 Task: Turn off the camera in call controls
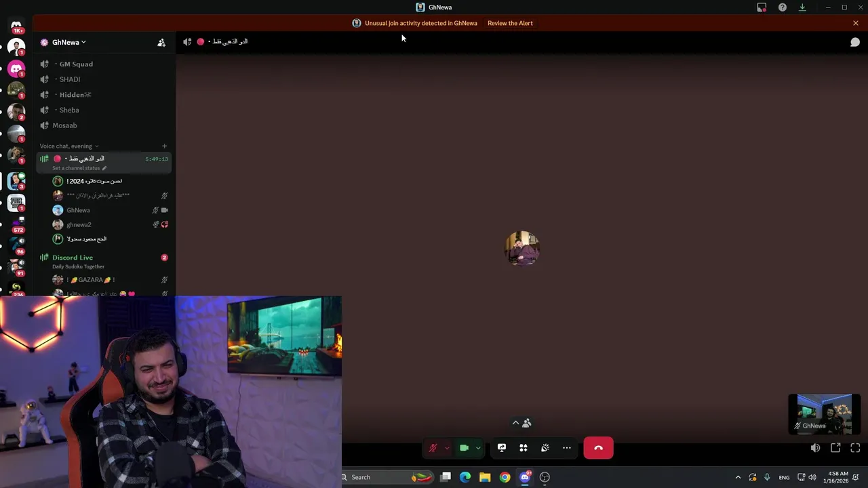click(x=464, y=448)
